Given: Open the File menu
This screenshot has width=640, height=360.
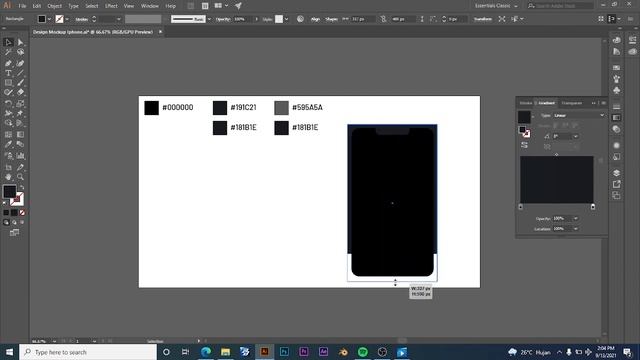Looking at the screenshot, I should click(22, 6).
